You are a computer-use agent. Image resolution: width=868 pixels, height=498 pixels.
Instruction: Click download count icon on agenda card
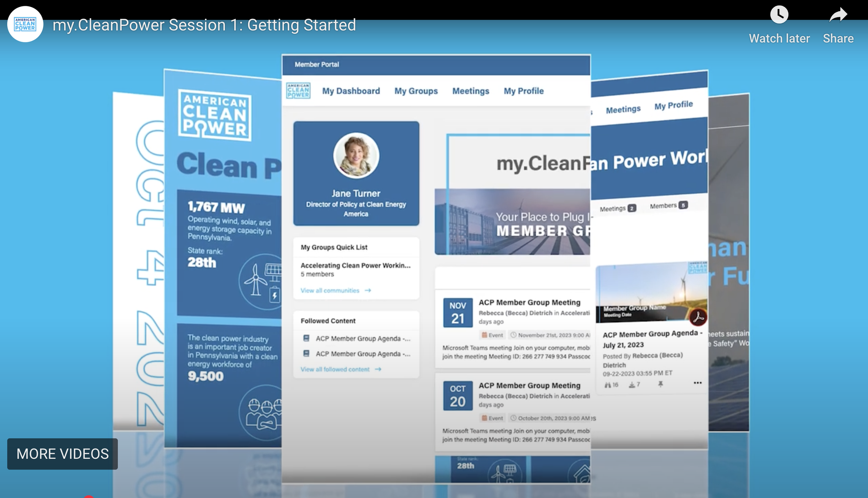(x=632, y=385)
